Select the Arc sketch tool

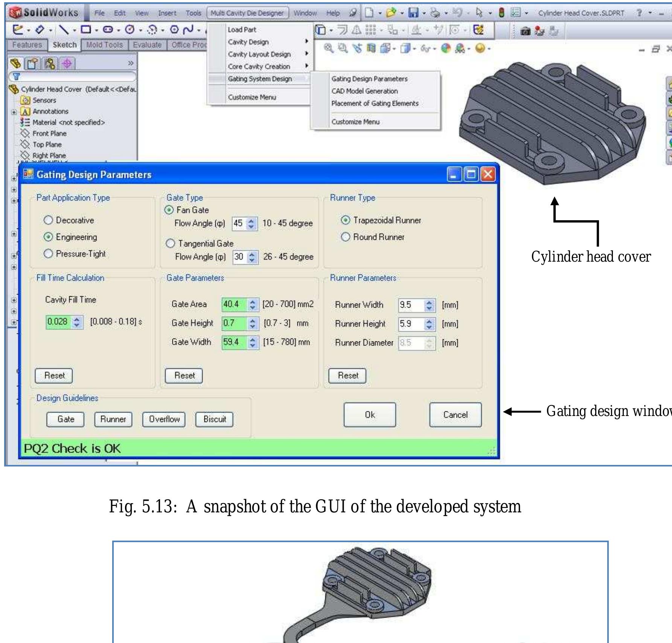pyautogui.click(x=152, y=29)
